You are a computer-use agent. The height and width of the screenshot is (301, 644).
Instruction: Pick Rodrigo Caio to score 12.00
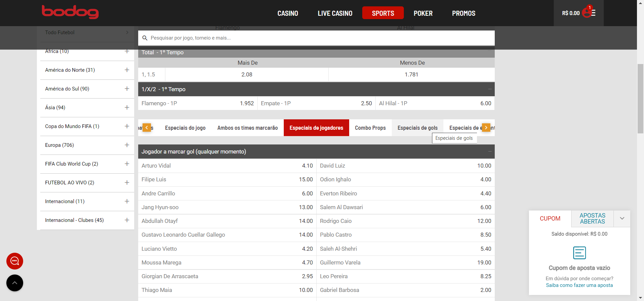pyautogui.click(x=406, y=221)
